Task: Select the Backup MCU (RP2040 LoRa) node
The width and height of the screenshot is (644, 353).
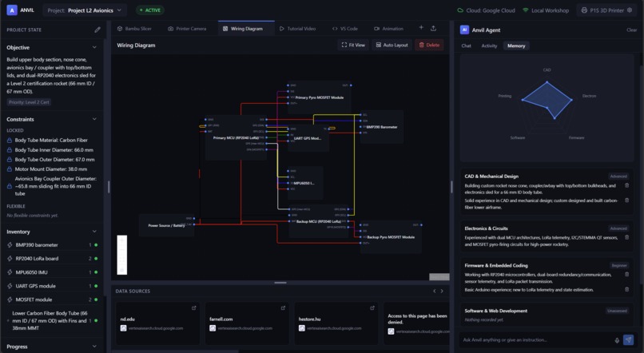Action: tap(319, 221)
